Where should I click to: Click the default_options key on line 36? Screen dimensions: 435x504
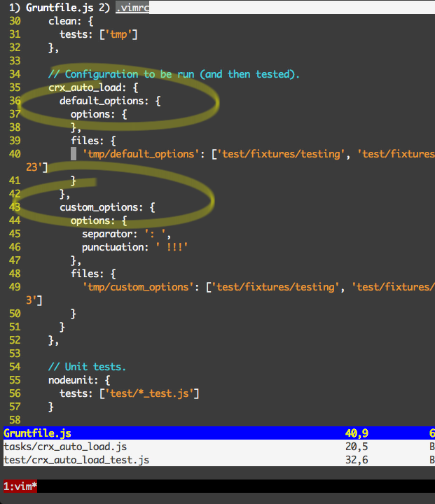(102, 101)
